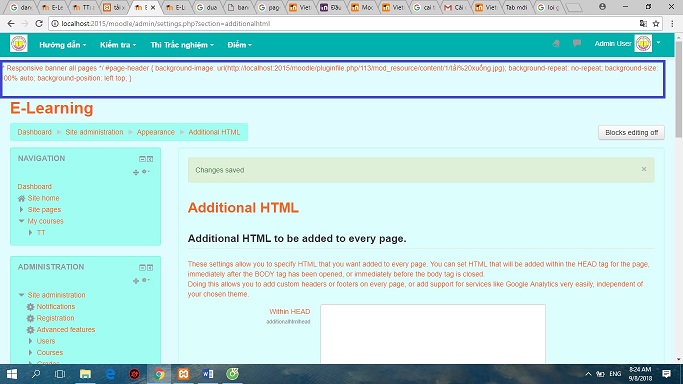This screenshot has height=384, width=683.
Task: Click the Site home house icon
Action: (21, 198)
